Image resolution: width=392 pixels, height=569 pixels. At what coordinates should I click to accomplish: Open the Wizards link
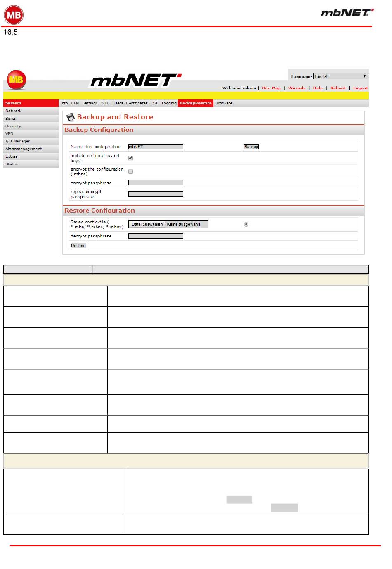click(297, 88)
